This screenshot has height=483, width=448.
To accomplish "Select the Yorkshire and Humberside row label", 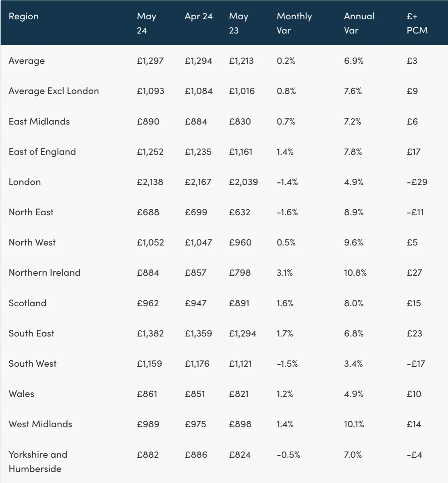I will pyautogui.click(x=38, y=462).
